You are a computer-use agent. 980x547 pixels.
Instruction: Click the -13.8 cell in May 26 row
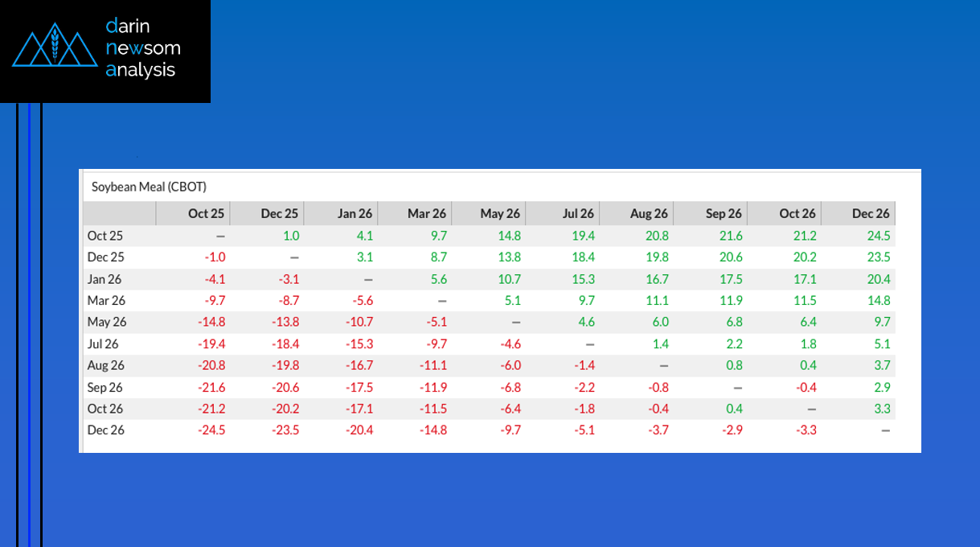pos(285,322)
